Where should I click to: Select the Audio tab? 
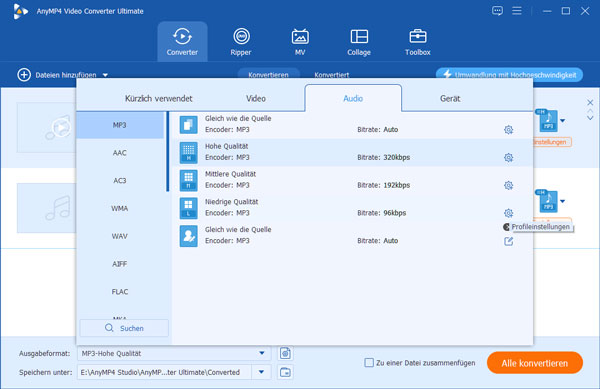(353, 98)
